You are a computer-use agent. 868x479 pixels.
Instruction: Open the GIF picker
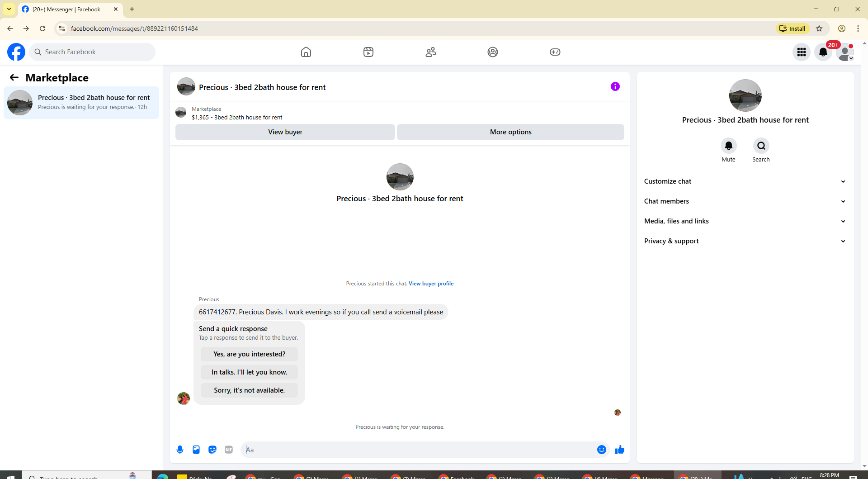coord(229,450)
